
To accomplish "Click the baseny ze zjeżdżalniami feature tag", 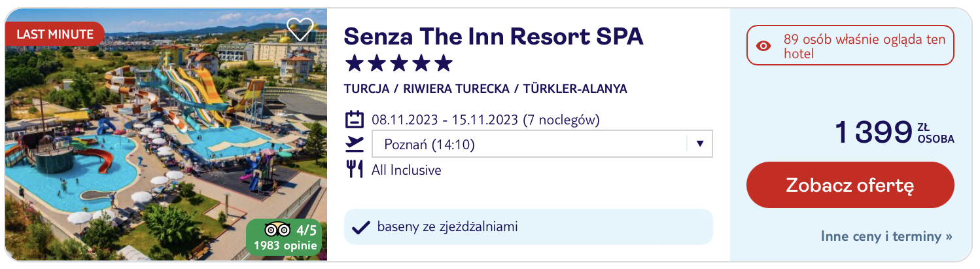I will pyautogui.click(x=528, y=227).
